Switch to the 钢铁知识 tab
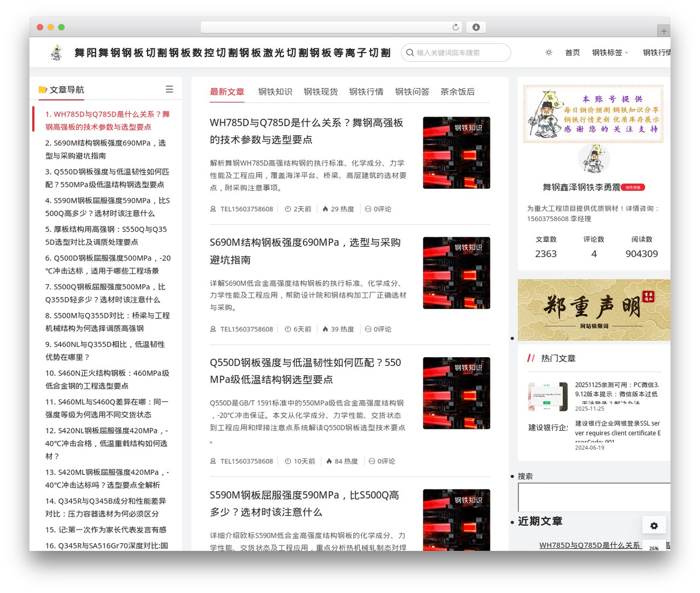The image size is (700, 593). (x=275, y=92)
